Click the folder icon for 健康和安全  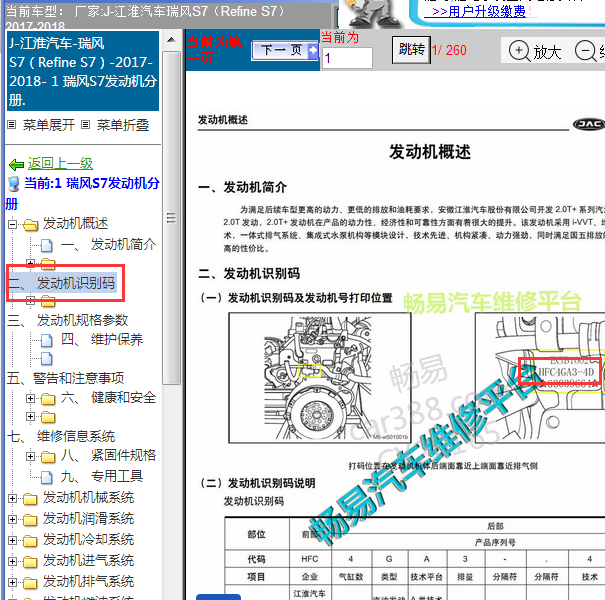[x=48, y=399]
